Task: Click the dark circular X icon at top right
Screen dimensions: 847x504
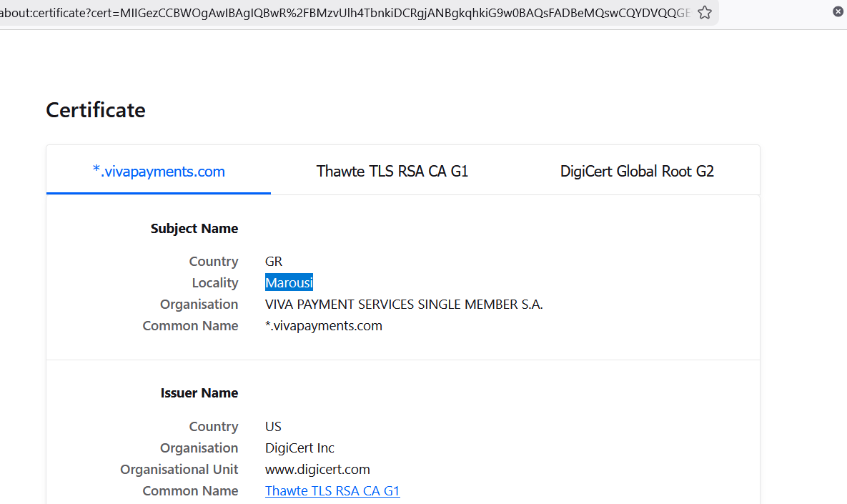Action: coord(838,11)
